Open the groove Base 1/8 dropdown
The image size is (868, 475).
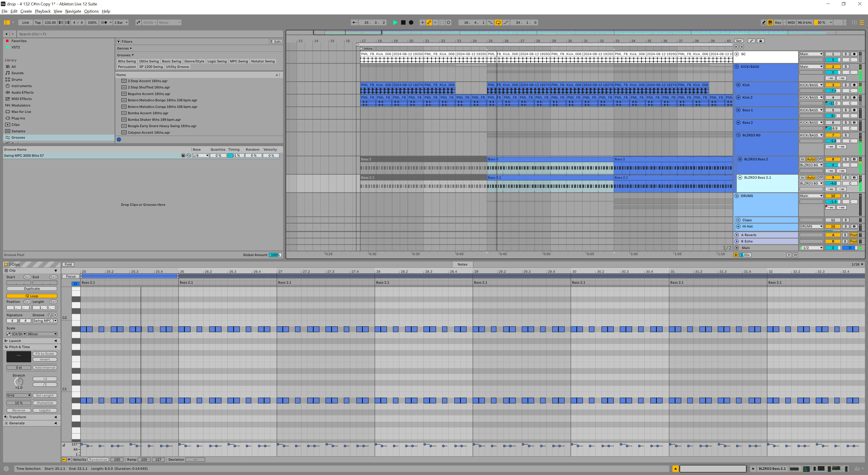click(x=200, y=156)
